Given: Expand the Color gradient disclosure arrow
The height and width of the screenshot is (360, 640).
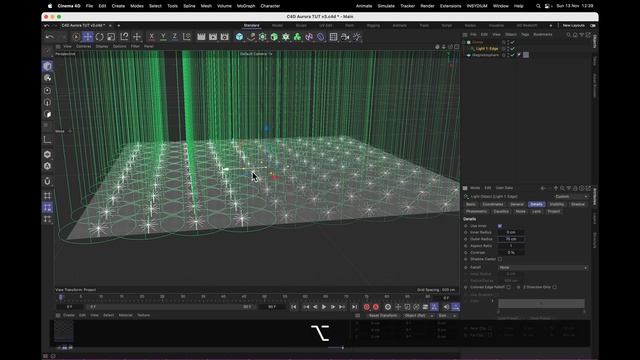Looking at the screenshot, I should point(492,301).
